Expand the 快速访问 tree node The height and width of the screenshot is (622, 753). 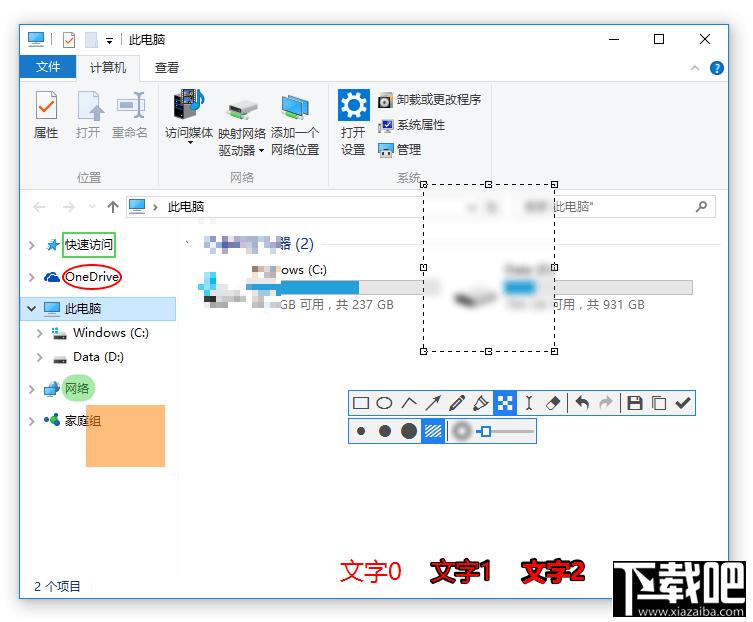(x=32, y=245)
